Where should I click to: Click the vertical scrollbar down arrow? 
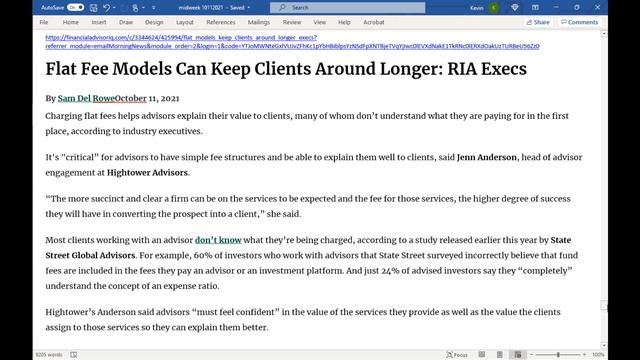click(x=604, y=345)
